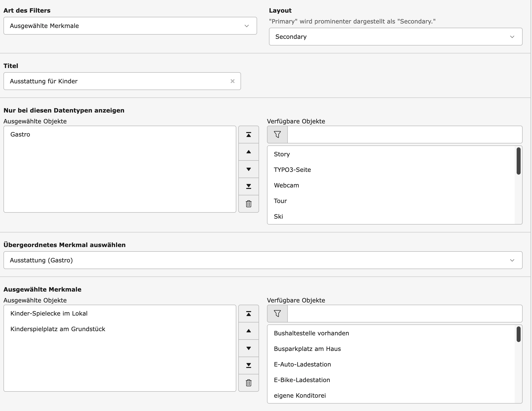
Task: Select Kinder-Spielecke im Lokal entry
Action: 49,313
